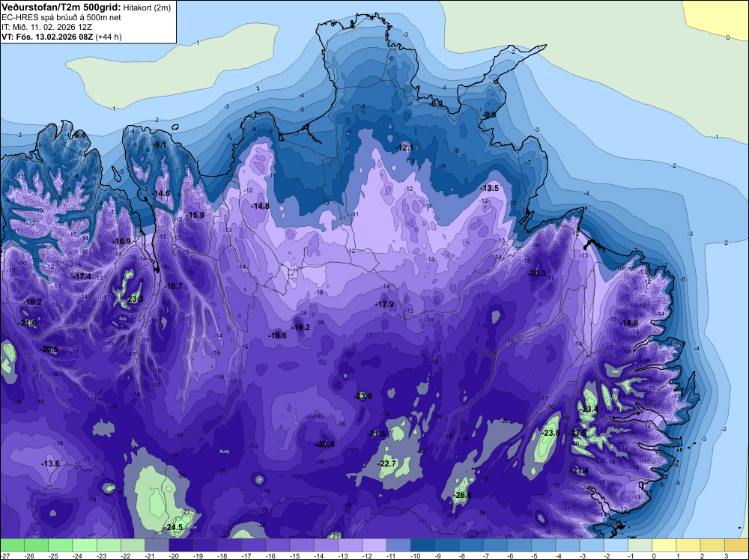The width and height of the screenshot is (749, 560).
Task: Click the bold '-24.5' temperature value
Action: pyautogui.click(x=174, y=528)
